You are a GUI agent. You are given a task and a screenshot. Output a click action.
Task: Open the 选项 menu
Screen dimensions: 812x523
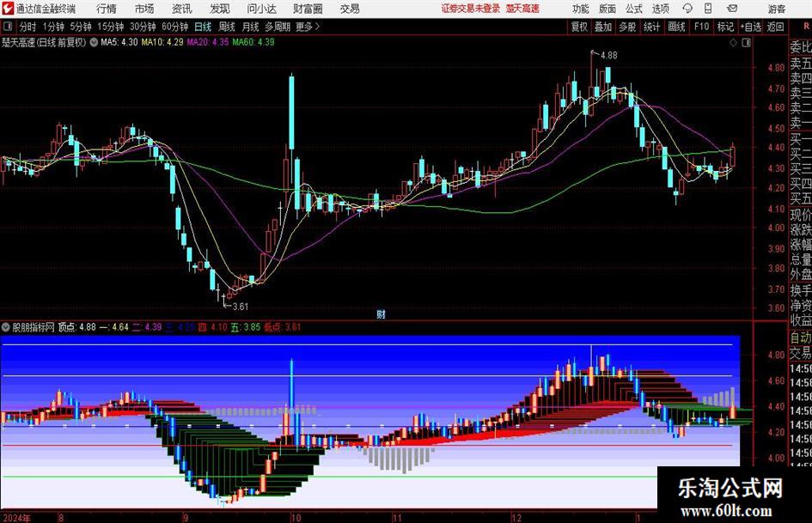(661, 9)
